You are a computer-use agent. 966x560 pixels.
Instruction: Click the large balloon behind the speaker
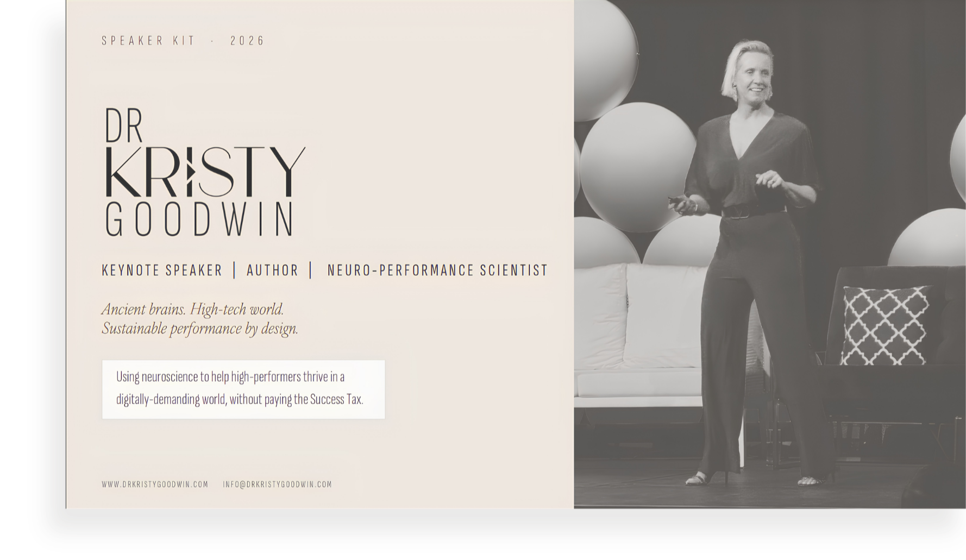[x=638, y=167]
